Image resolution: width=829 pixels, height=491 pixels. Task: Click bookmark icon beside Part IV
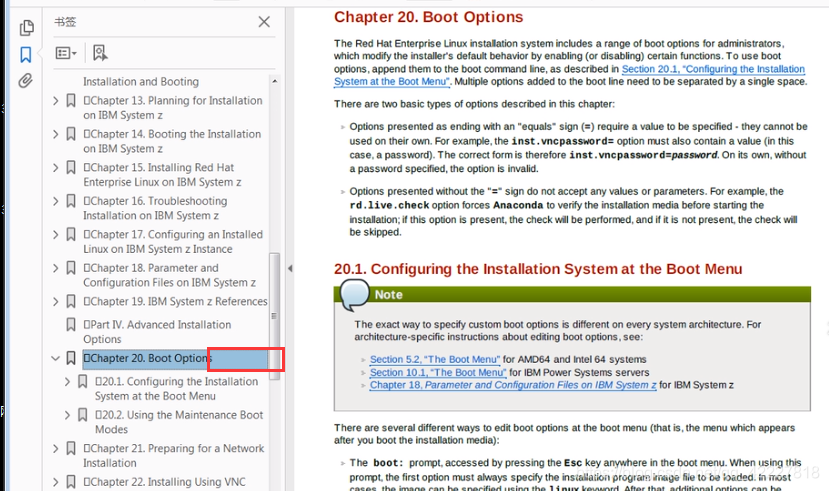coord(71,325)
